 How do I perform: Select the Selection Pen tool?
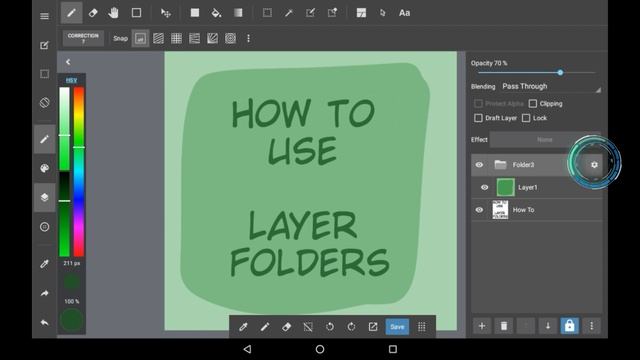click(310, 13)
